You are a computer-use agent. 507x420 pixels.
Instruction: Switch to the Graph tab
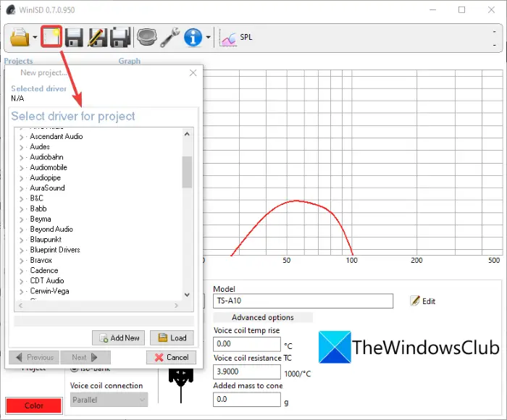(x=130, y=61)
